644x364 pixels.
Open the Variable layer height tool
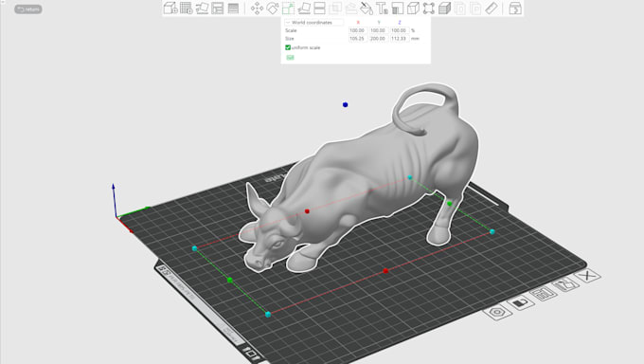click(x=233, y=8)
